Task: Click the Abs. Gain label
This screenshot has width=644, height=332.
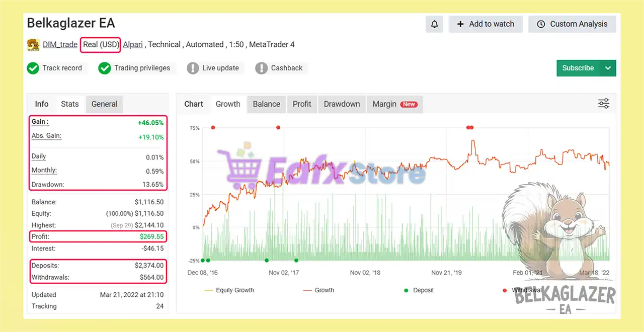Action: [x=46, y=136]
